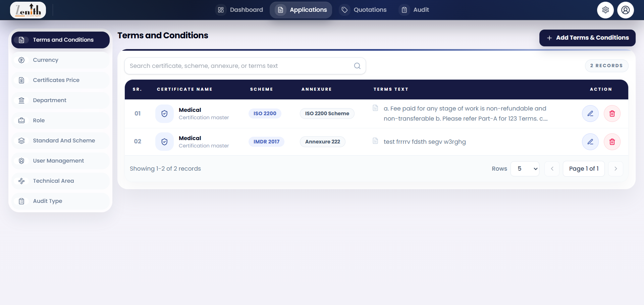Click the Terms and Conditions sidebar icon
This screenshot has height=305, width=644.
tap(21, 40)
